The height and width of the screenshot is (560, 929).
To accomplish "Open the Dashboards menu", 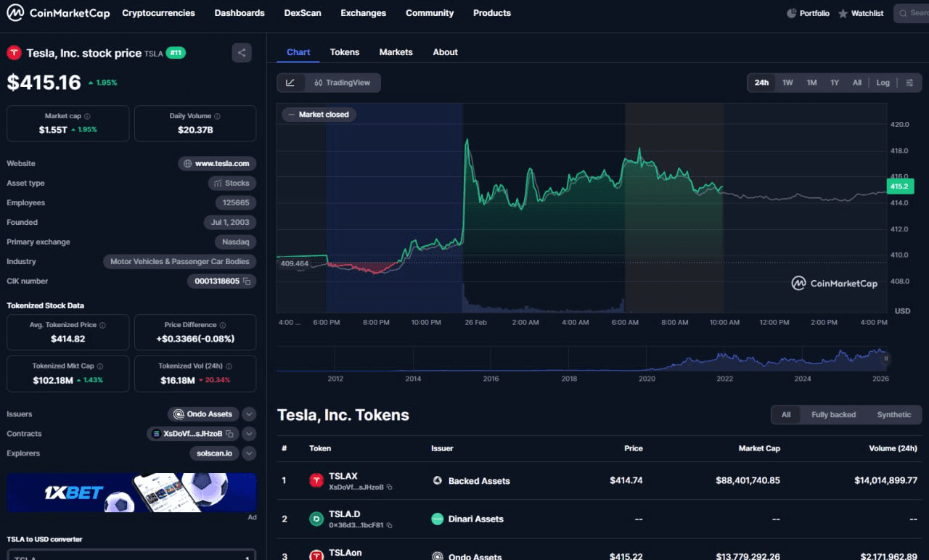I will tap(239, 12).
